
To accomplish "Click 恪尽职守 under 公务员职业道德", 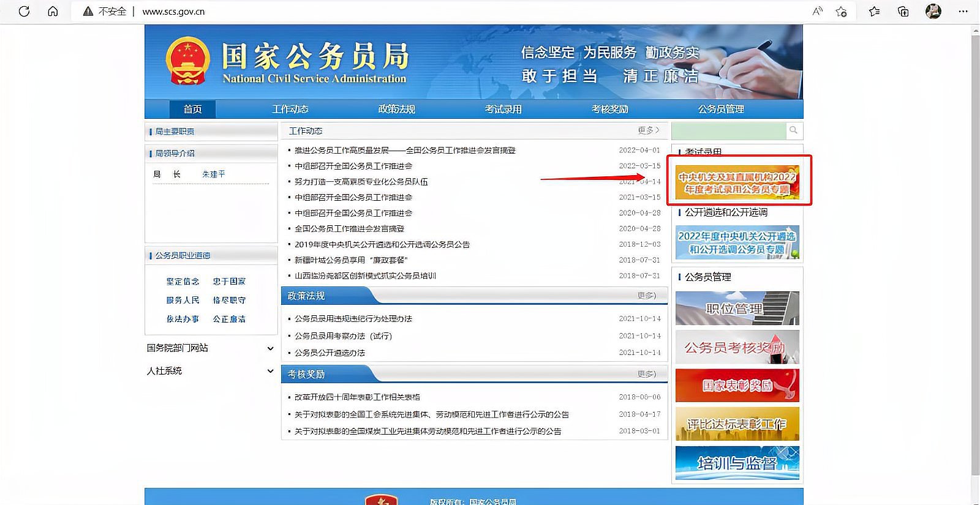I will click(229, 301).
